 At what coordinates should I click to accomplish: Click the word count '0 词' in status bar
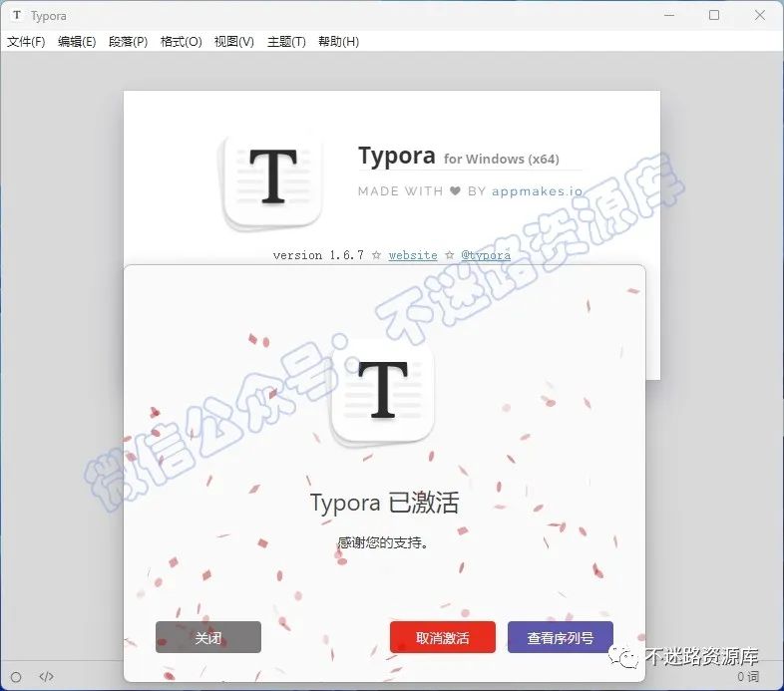pyautogui.click(x=748, y=676)
